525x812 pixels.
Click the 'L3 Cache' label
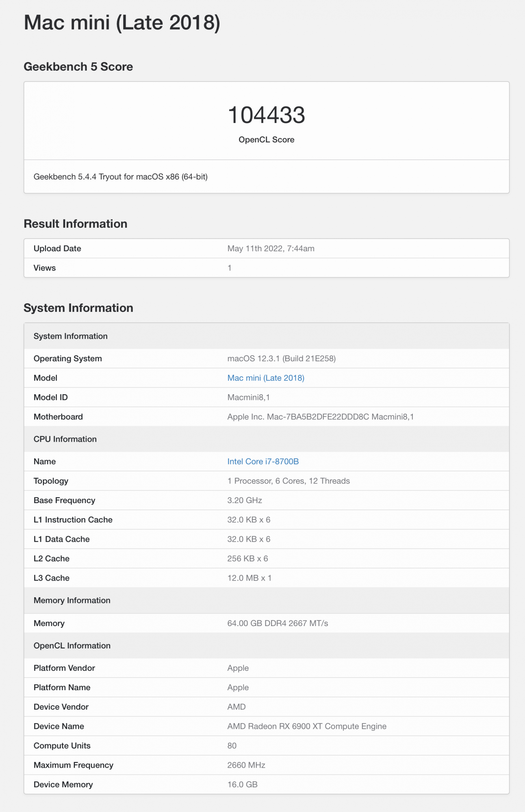coord(52,578)
